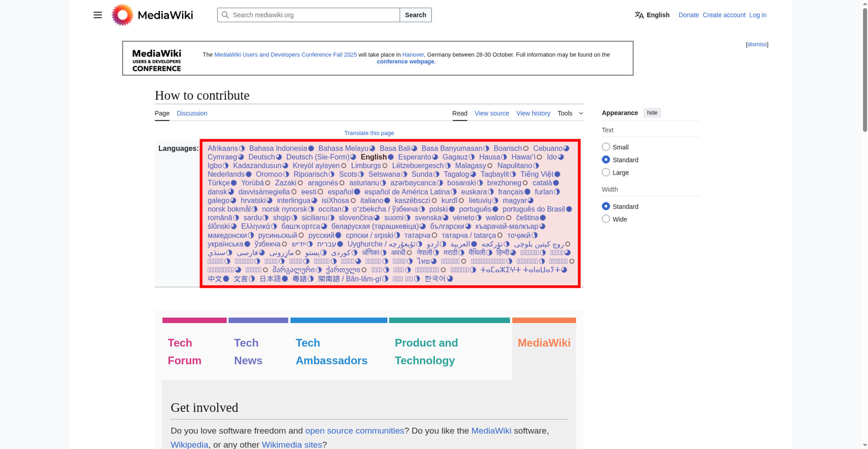Image resolution: width=868 pixels, height=449 pixels.
Task: Select Small text size option
Action: click(x=606, y=147)
